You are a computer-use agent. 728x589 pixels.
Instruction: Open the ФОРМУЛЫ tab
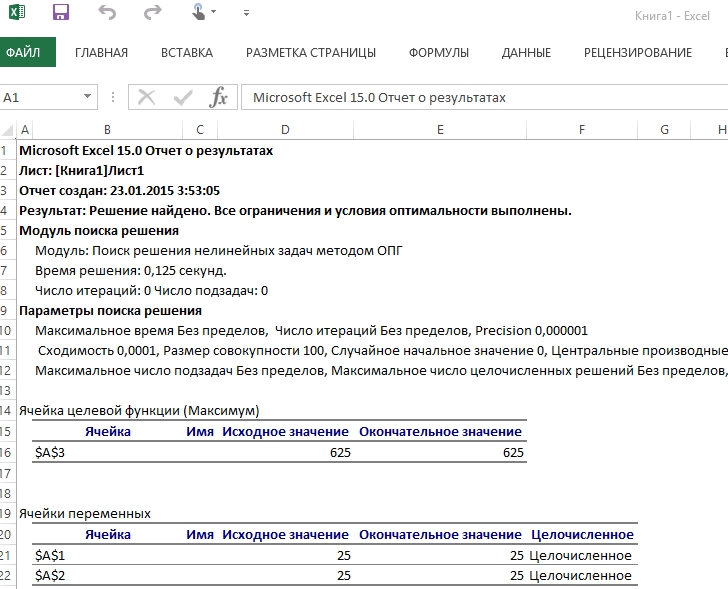click(439, 52)
